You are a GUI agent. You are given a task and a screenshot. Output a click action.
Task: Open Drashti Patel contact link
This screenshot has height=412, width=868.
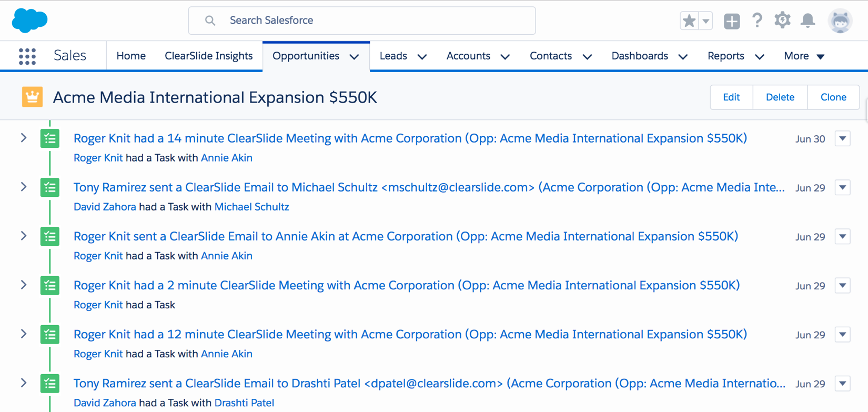[x=245, y=403]
